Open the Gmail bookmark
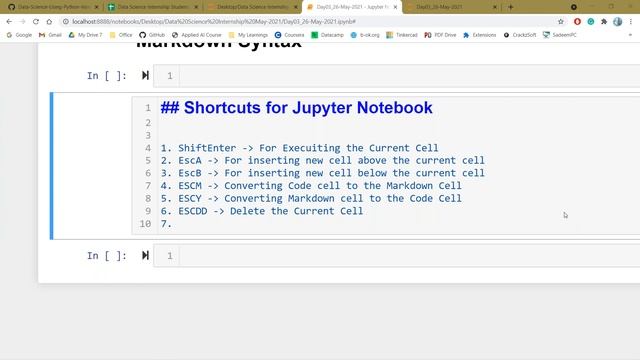 coord(50,35)
